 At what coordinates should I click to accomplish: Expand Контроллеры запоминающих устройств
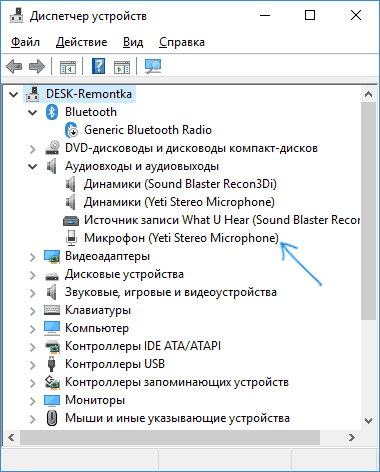click(33, 383)
